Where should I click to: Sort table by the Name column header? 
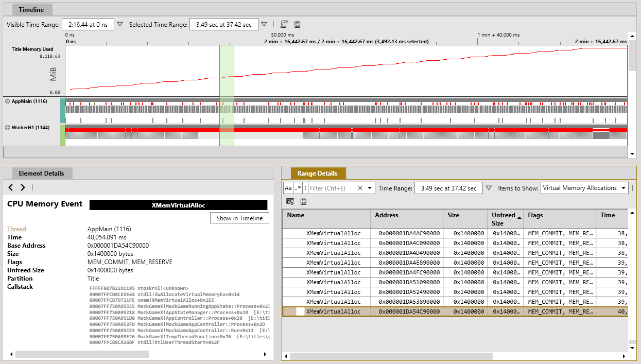coord(326,218)
